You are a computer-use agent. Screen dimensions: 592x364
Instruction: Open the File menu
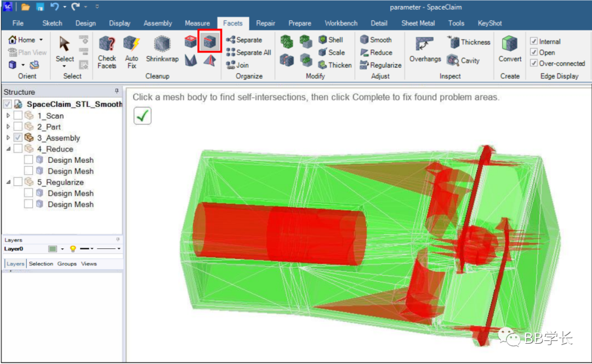(x=18, y=23)
